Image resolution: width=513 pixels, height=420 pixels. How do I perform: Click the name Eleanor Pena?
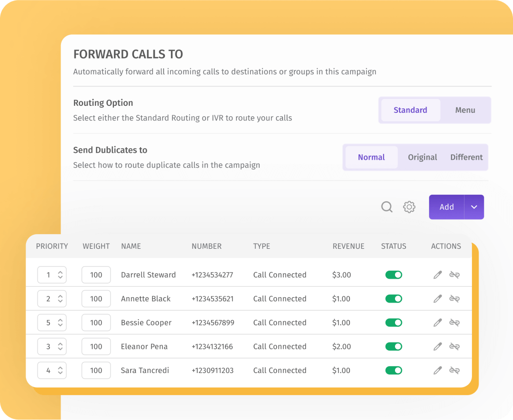(144, 347)
